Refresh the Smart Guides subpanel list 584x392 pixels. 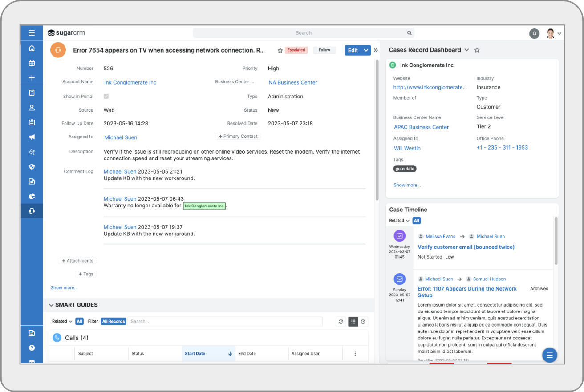tap(341, 322)
